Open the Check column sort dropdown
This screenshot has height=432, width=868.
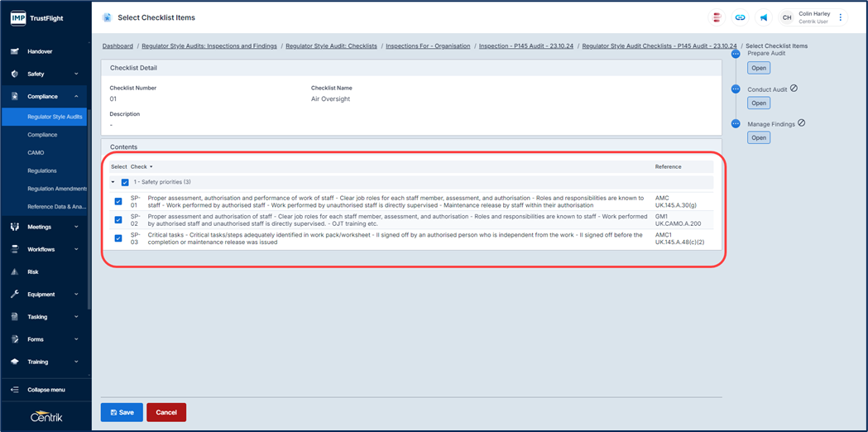pos(151,167)
